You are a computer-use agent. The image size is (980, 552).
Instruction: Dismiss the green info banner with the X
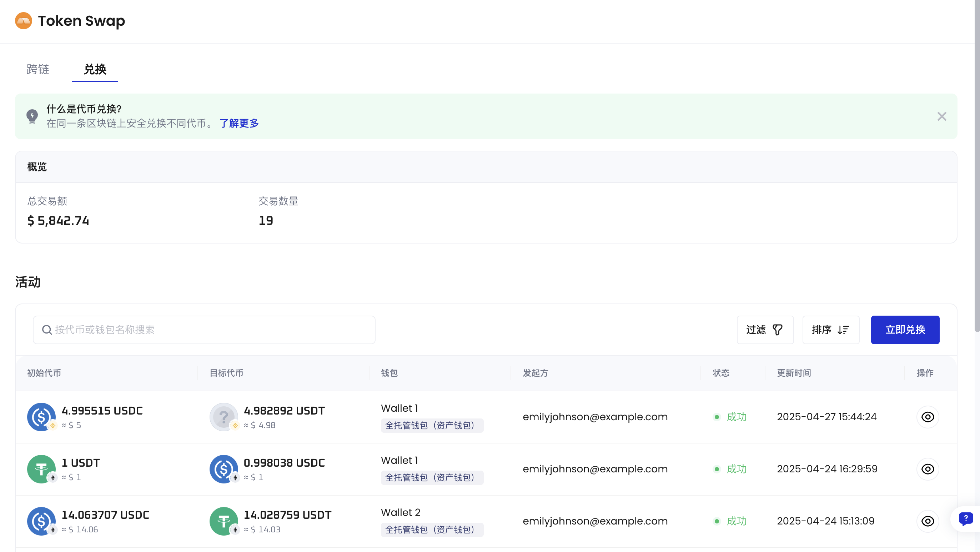coord(942,116)
